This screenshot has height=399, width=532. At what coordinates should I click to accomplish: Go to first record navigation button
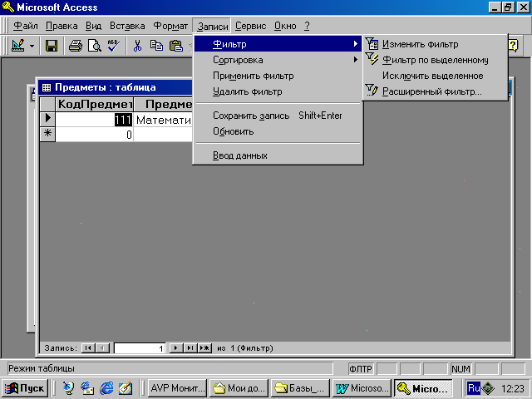[88, 348]
